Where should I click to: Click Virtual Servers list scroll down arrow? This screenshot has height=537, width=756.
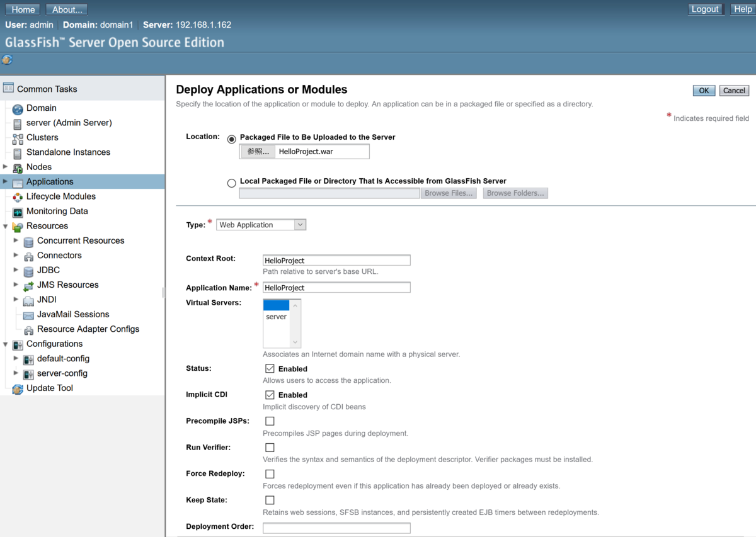pyautogui.click(x=295, y=342)
